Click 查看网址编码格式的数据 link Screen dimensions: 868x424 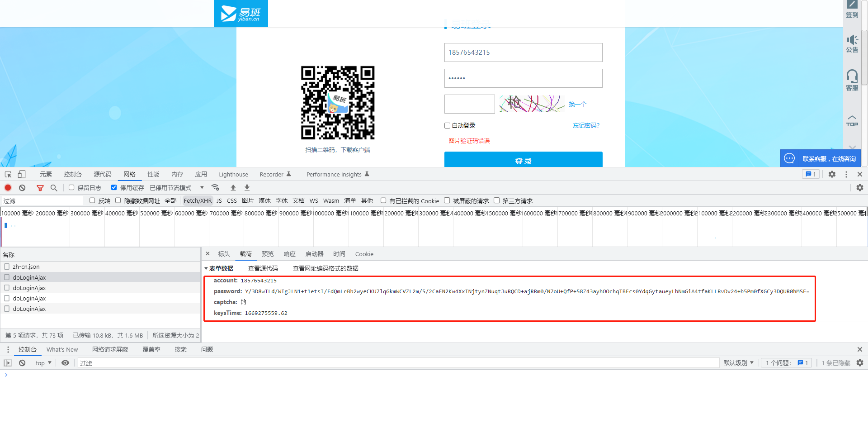click(325, 268)
